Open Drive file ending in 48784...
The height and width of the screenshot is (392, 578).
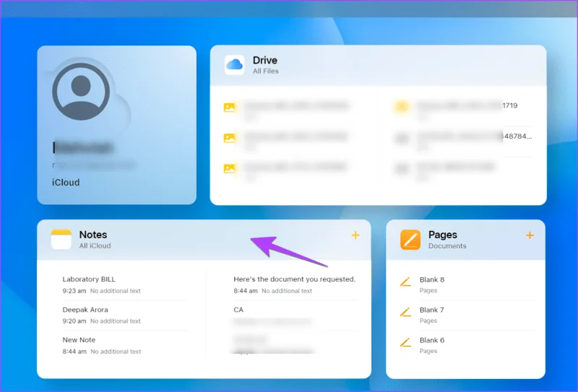tap(462, 141)
